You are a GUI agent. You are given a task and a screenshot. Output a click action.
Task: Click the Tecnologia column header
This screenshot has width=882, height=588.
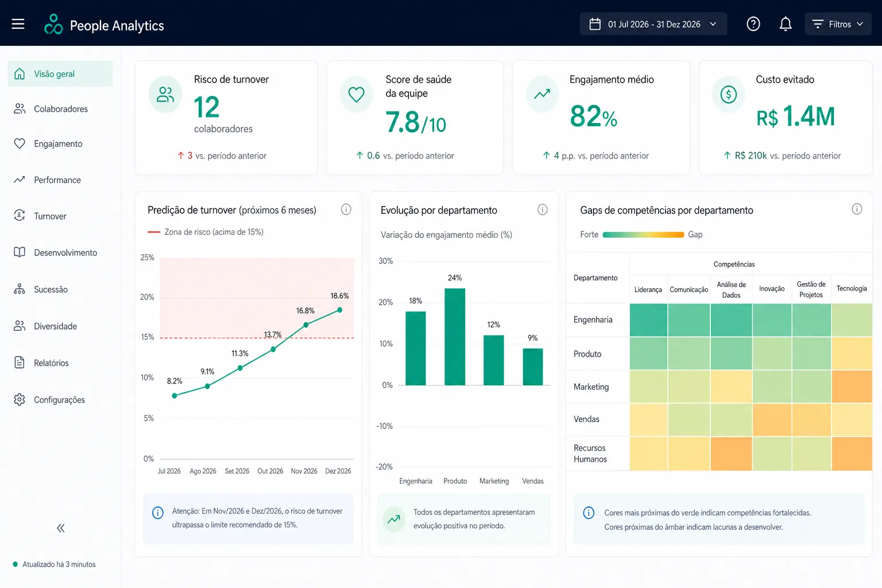(x=852, y=288)
